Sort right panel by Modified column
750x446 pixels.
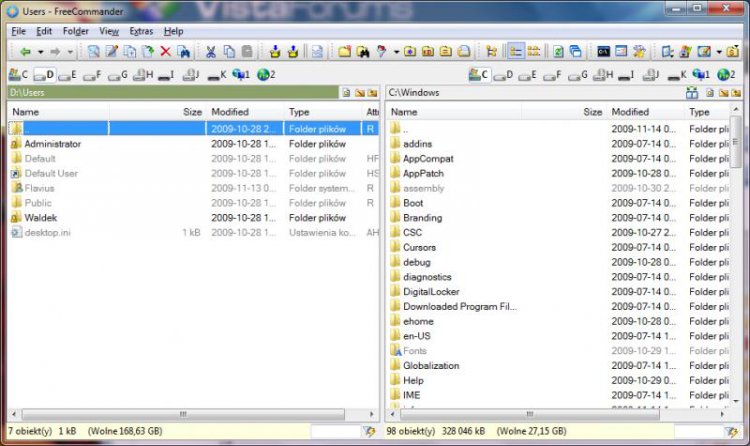[645, 112]
